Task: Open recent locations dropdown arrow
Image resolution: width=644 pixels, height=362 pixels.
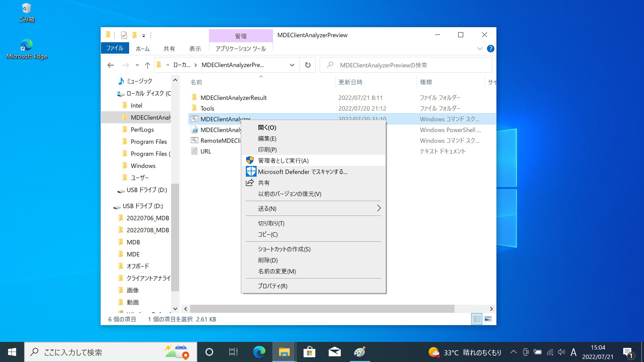Action: click(137, 65)
